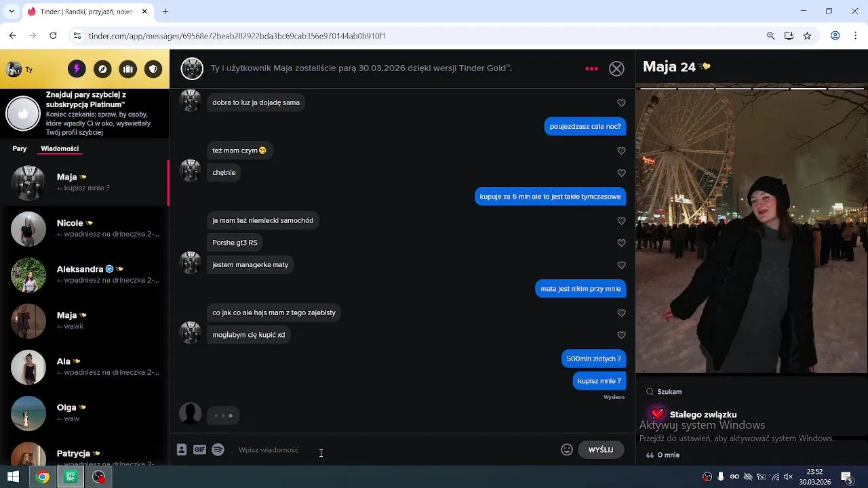This screenshot has height=488, width=868.
Task: Open conversation with Ala
Action: pyautogui.click(x=85, y=367)
